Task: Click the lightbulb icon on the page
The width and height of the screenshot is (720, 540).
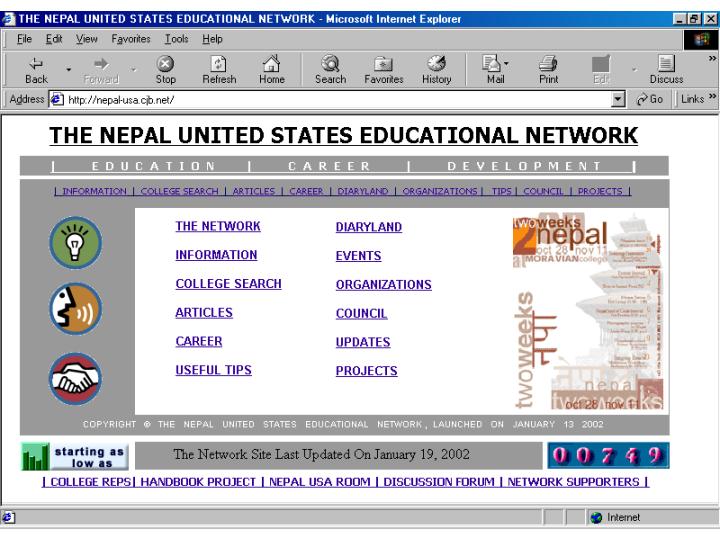Action: coord(76,243)
